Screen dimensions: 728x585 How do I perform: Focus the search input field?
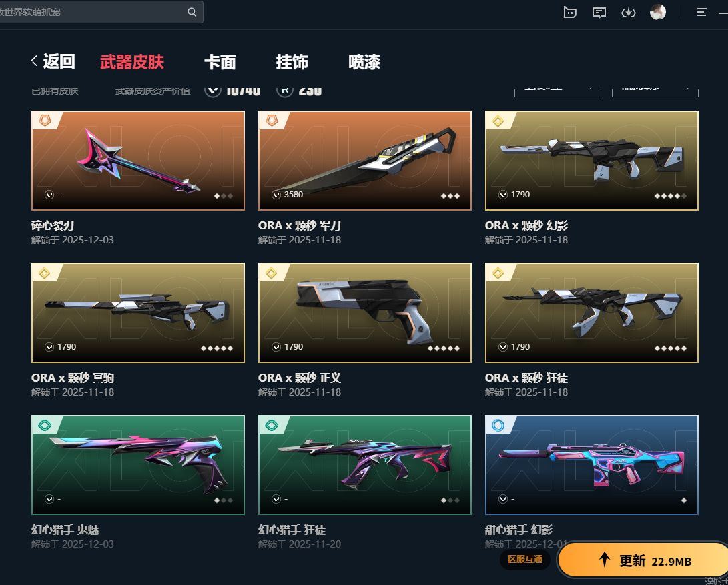tap(93, 12)
